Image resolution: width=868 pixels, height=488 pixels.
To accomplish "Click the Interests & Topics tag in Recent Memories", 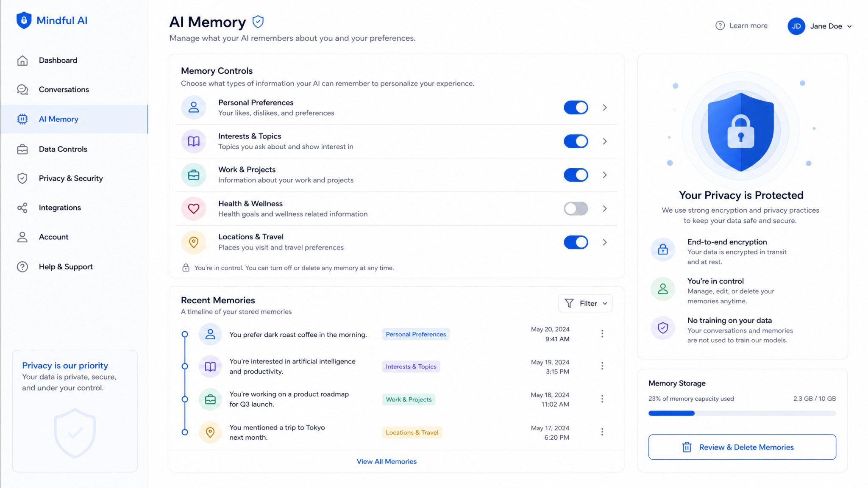I will [411, 366].
